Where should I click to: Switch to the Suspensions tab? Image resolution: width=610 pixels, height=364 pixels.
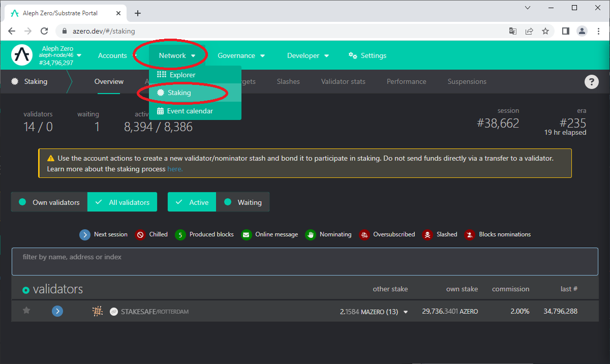467,81
